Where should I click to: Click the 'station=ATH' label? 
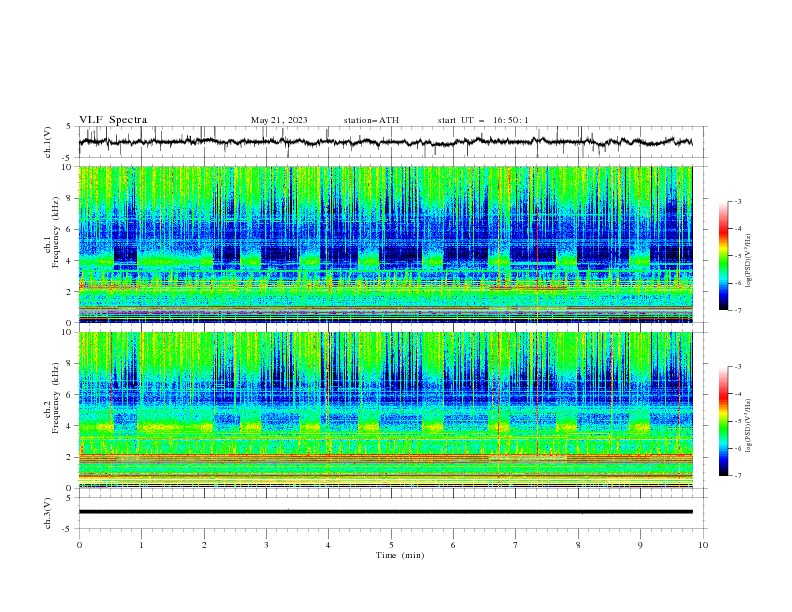pos(371,120)
